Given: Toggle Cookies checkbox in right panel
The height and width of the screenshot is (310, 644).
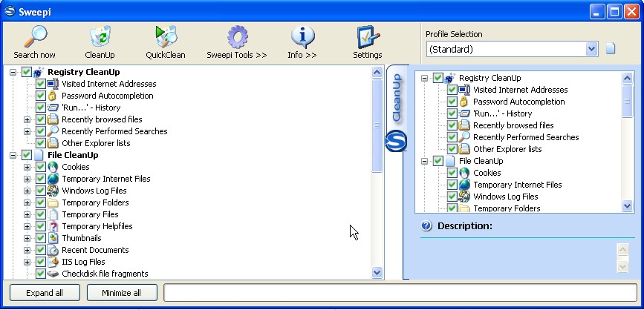Looking at the screenshot, I should 452,173.
